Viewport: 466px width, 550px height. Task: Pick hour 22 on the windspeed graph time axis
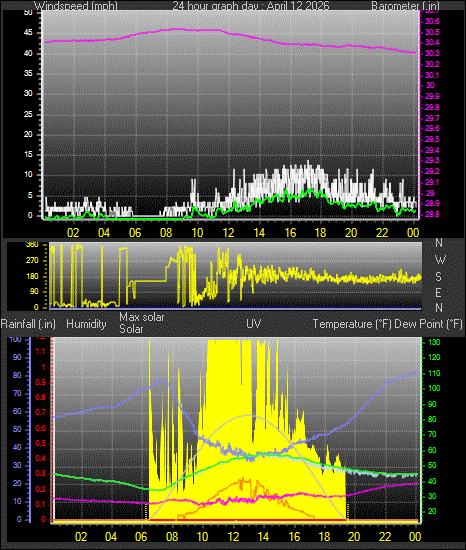[x=382, y=233]
